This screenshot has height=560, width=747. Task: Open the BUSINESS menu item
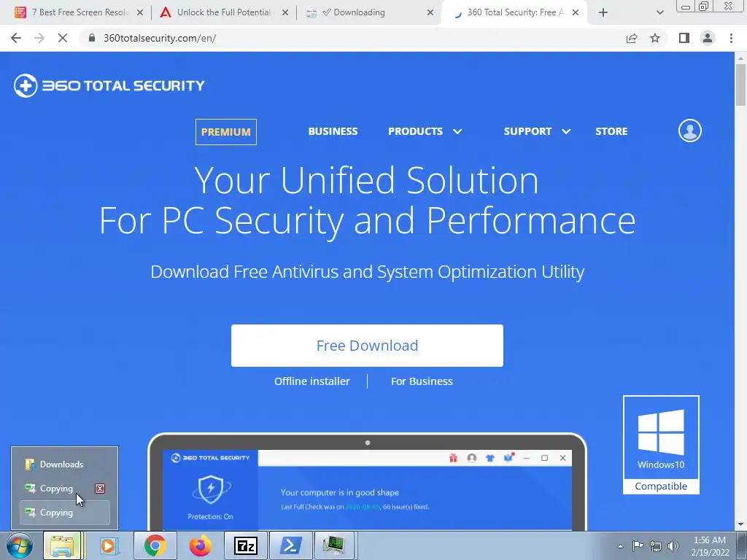(333, 131)
